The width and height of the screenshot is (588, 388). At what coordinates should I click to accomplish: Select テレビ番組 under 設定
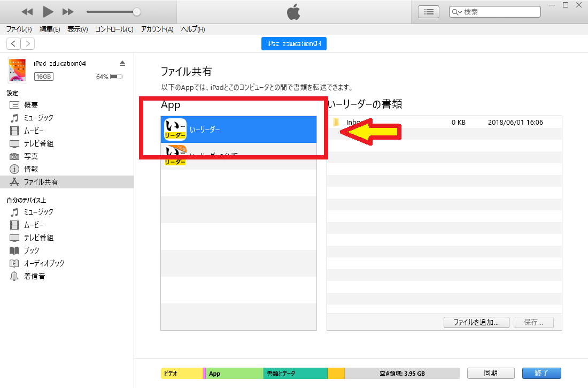coord(67,143)
